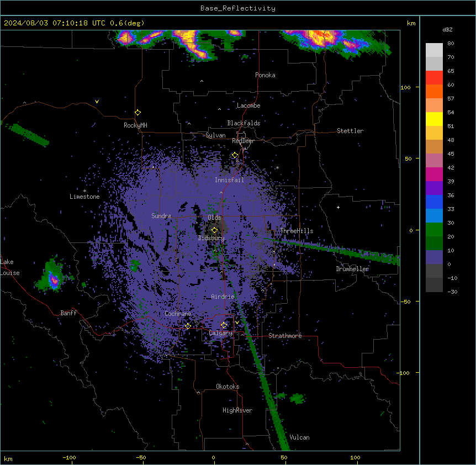Pick the red 65-60 dBZ legend swatch
This screenshot has width=476, height=465.
pos(434,78)
